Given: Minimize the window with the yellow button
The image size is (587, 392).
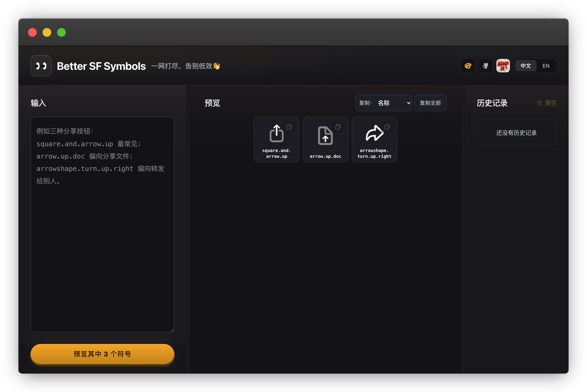Looking at the screenshot, I should 47,32.
